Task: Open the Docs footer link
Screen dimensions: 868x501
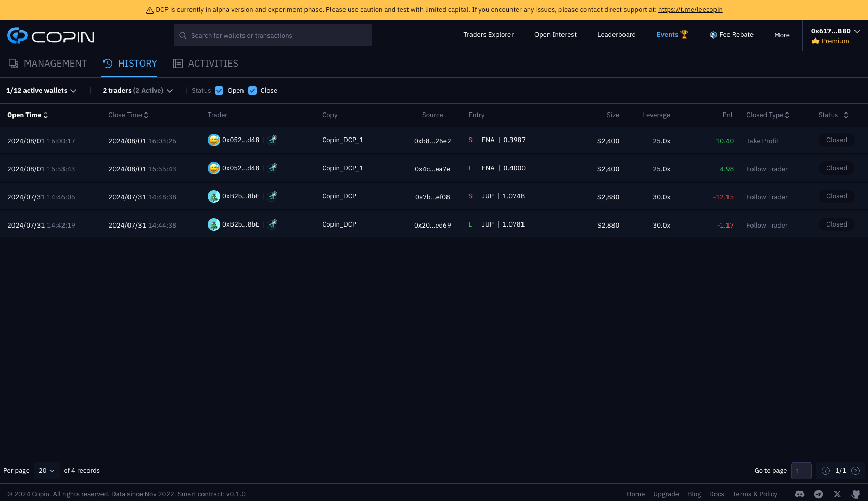Action: [717, 494]
